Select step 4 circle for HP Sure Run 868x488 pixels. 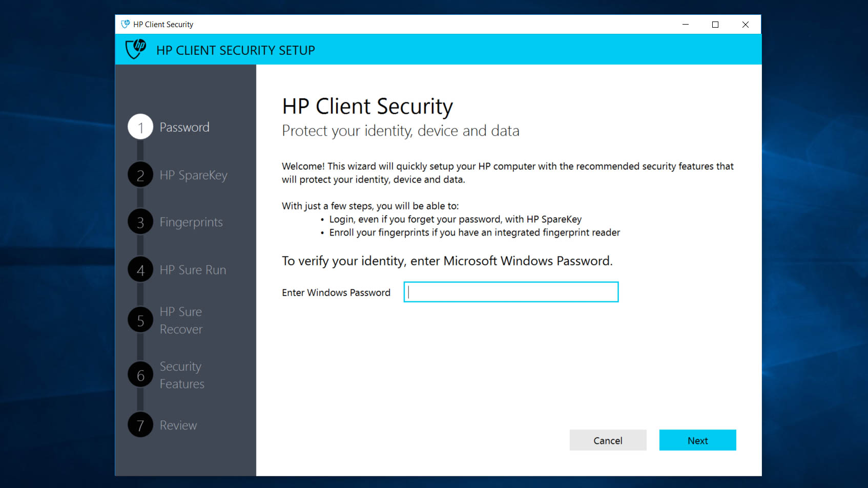pos(140,269)
